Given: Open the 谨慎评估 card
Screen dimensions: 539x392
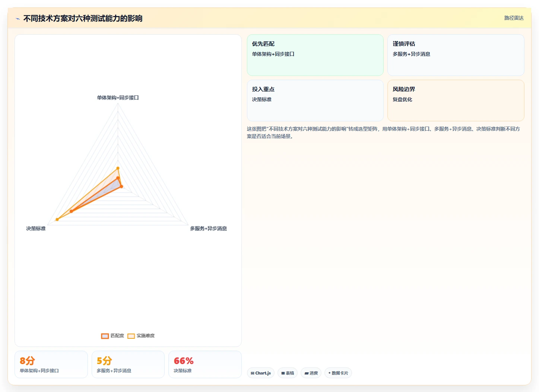Looking at the screenshot, I should (456, 55).
